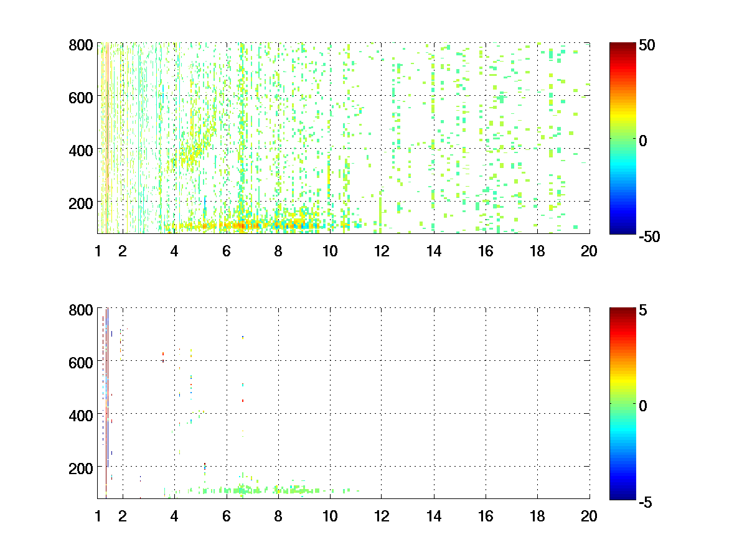747x560 pixels.
Task: Select the lower sparse heatmap axes
Action: tap(344, 403)
